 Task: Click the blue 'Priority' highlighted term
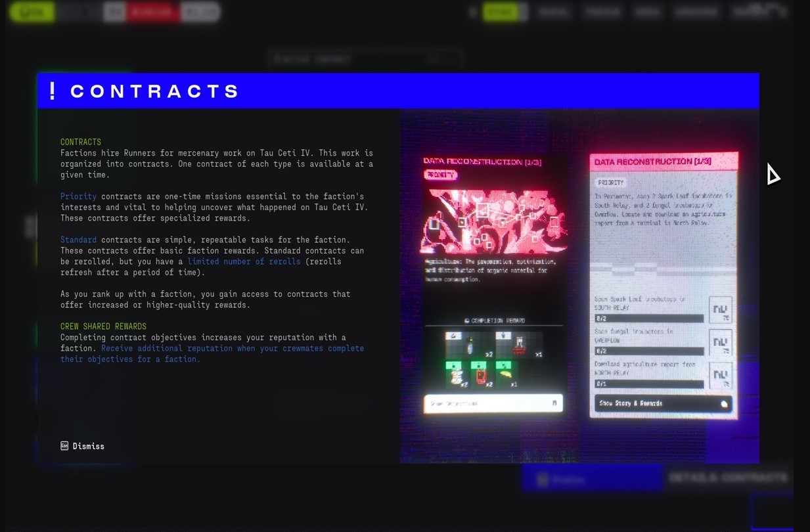[78, 196]
